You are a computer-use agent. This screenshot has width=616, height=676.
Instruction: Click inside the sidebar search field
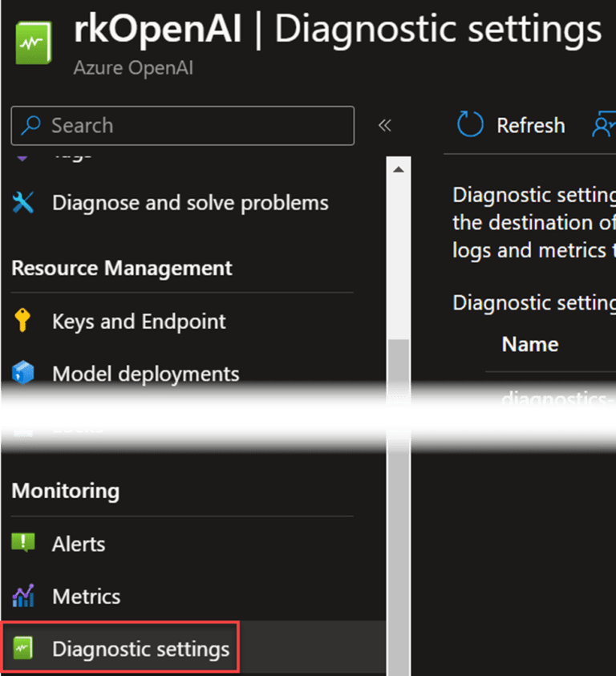pos(160,125)
